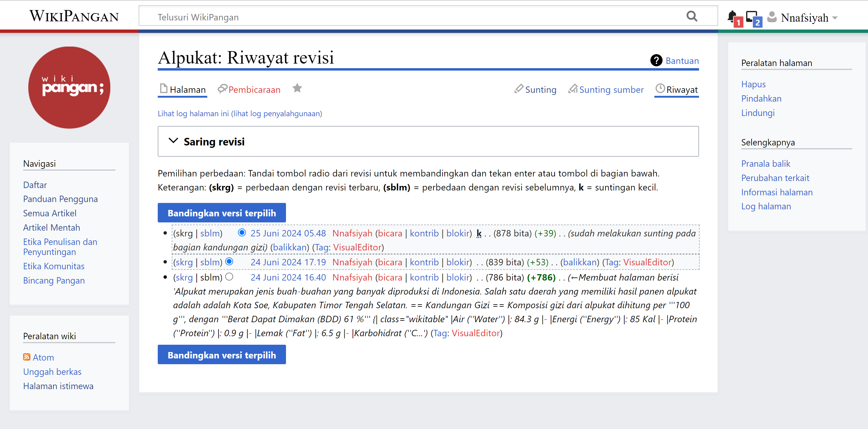The height and width of the screenshot is (429, 868).
Task: Click the top Bandingkan versi terpilih button
Action: click(x=221, y=213)
